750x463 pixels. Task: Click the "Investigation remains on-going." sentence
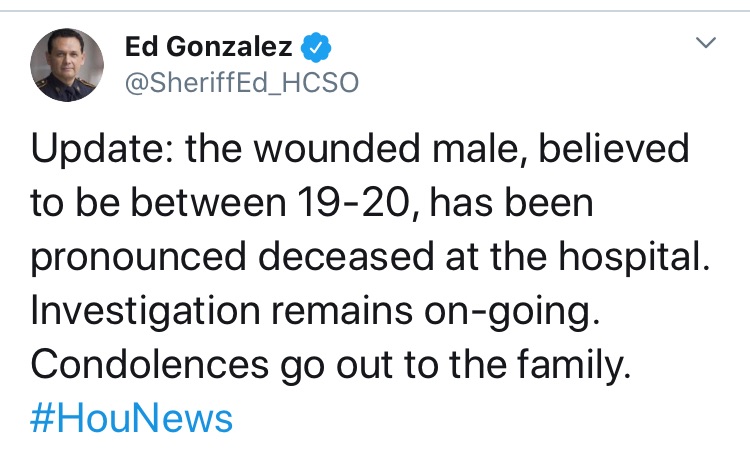[x=315, y=311]
